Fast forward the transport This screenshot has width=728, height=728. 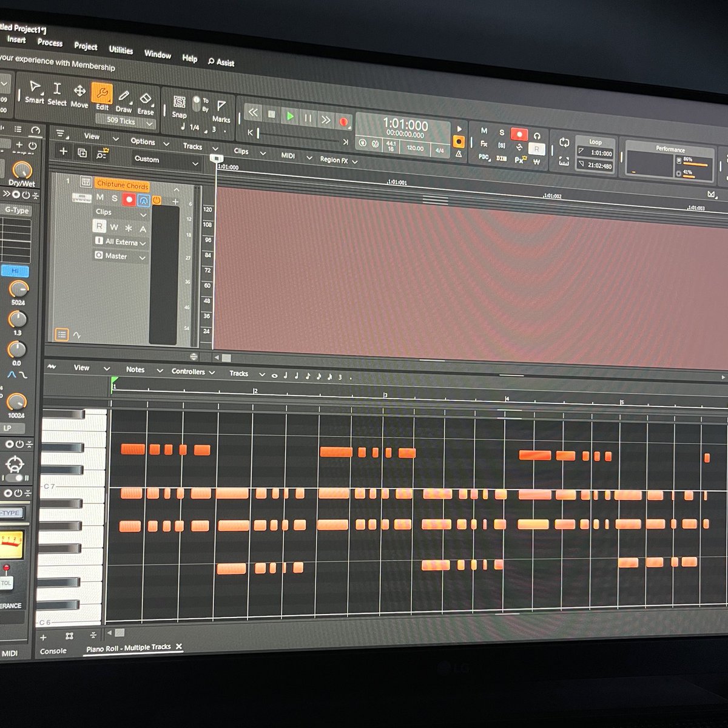[326, 120]
